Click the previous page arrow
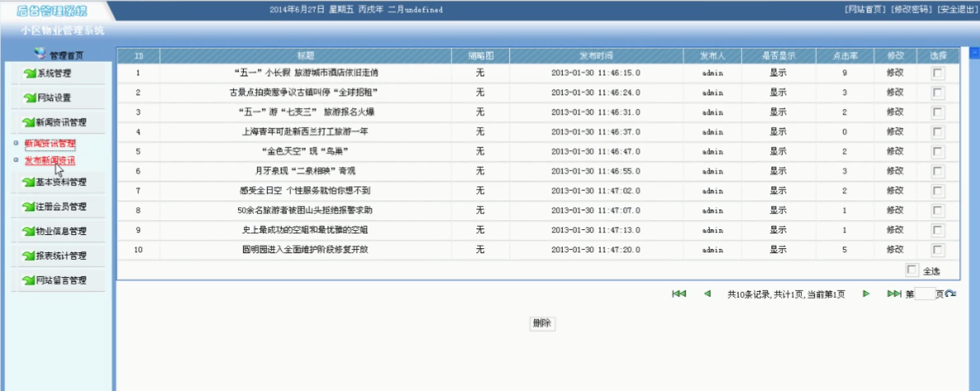Screen dimensions: 980x391 [707, 294]
